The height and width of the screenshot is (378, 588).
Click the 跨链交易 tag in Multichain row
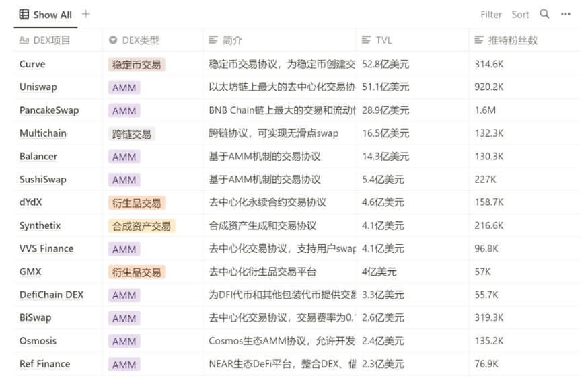132,134
